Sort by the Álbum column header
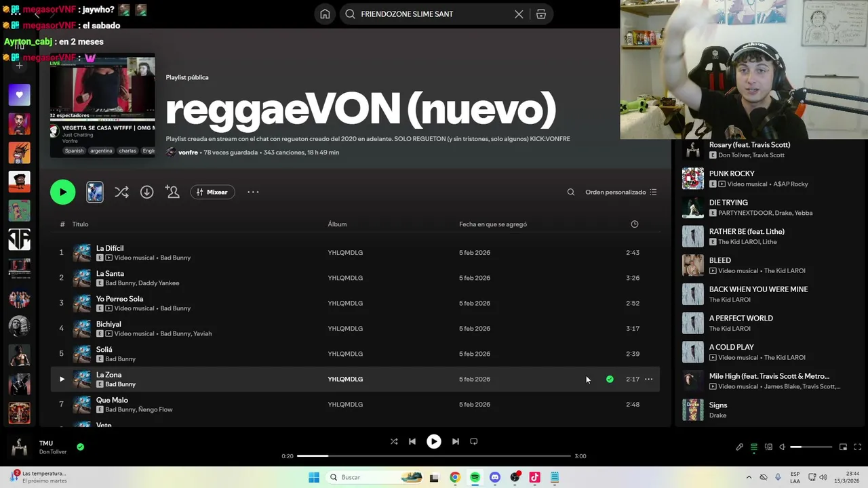The image size is (868, 488). coord(337,224)
